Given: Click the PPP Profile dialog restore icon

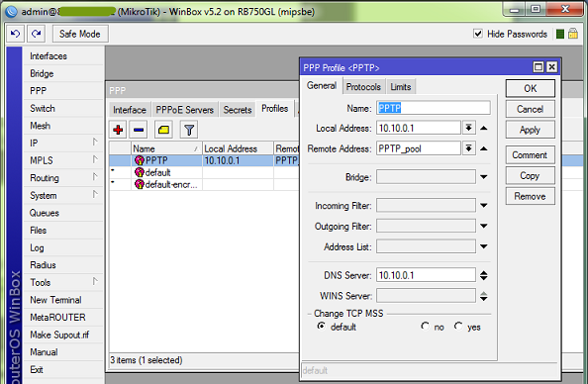Looking at the screenshot, I should click(539, 67).
